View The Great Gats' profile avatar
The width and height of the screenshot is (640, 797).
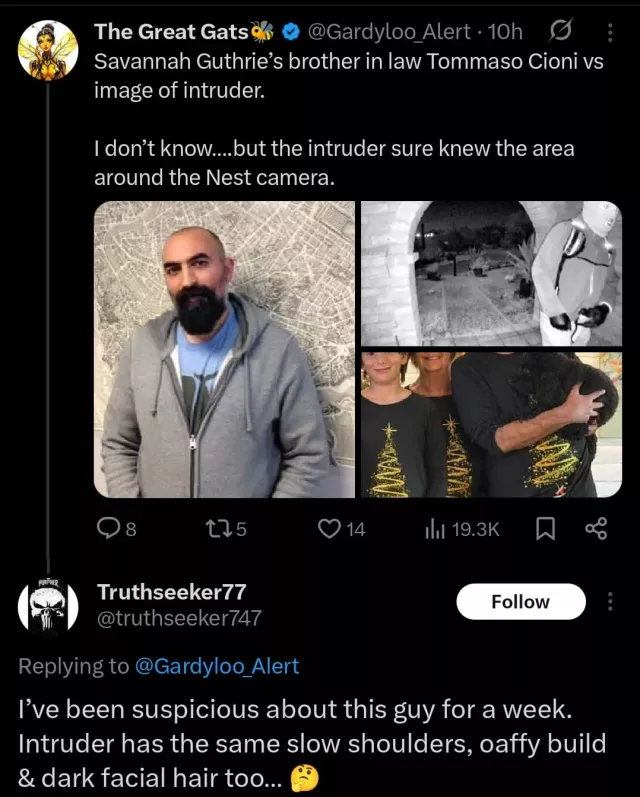click(x=48, y=50)
